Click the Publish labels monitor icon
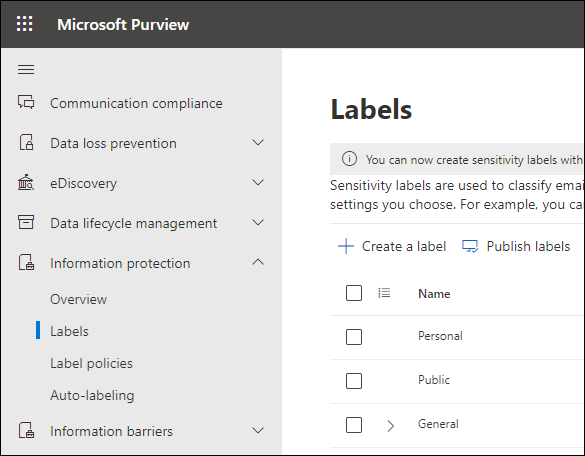 click(x=470, y=246)
